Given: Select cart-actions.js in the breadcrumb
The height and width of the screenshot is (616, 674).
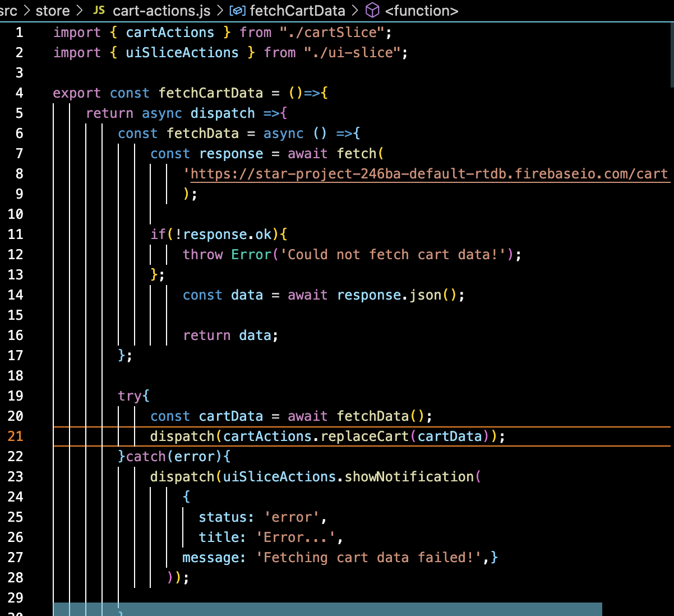Looking at the screenshot, I should tap(161, 11).
